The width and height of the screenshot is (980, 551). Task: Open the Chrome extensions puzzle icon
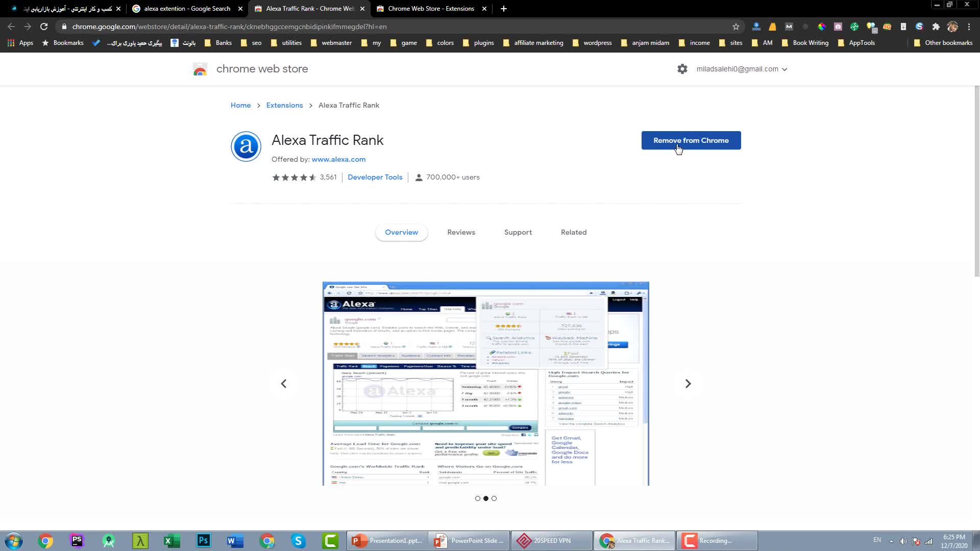[x=936, y=27]
